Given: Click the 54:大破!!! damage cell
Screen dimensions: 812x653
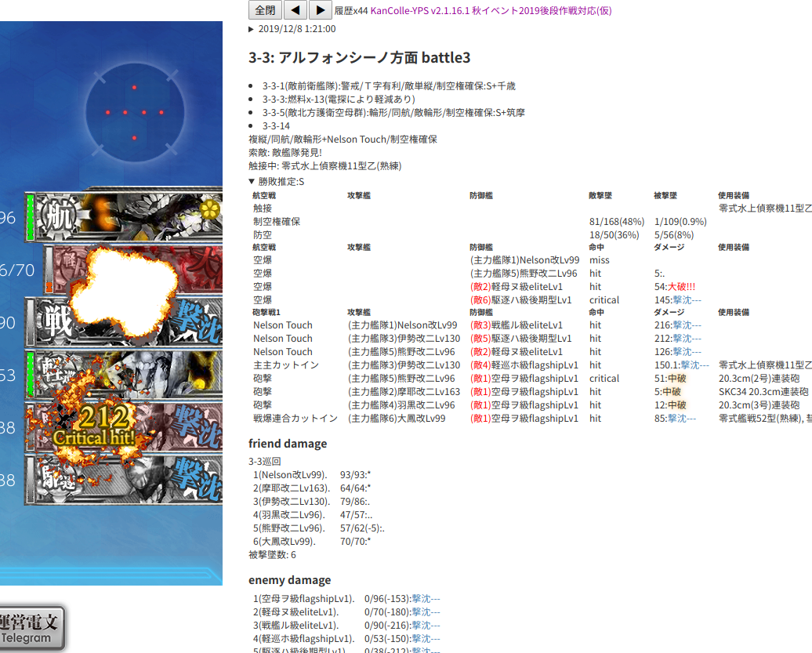Looking at the screenshot, I should [x=675, y=287].
